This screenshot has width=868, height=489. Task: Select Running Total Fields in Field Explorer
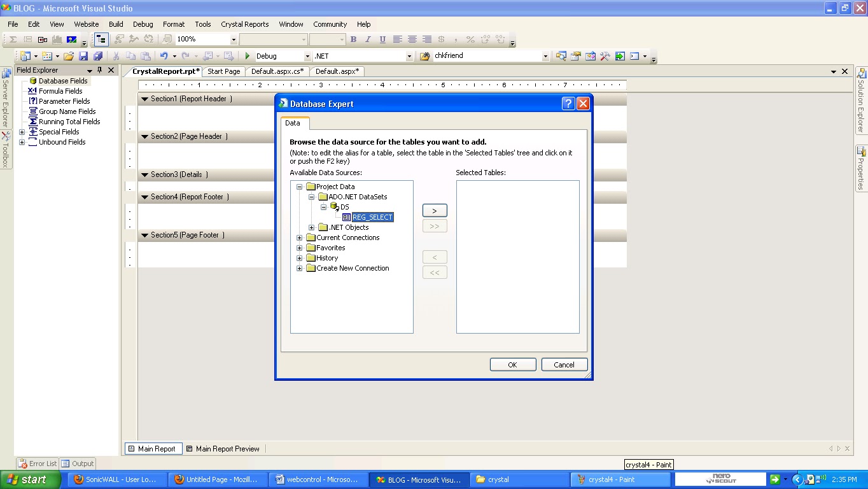[69, 122]
